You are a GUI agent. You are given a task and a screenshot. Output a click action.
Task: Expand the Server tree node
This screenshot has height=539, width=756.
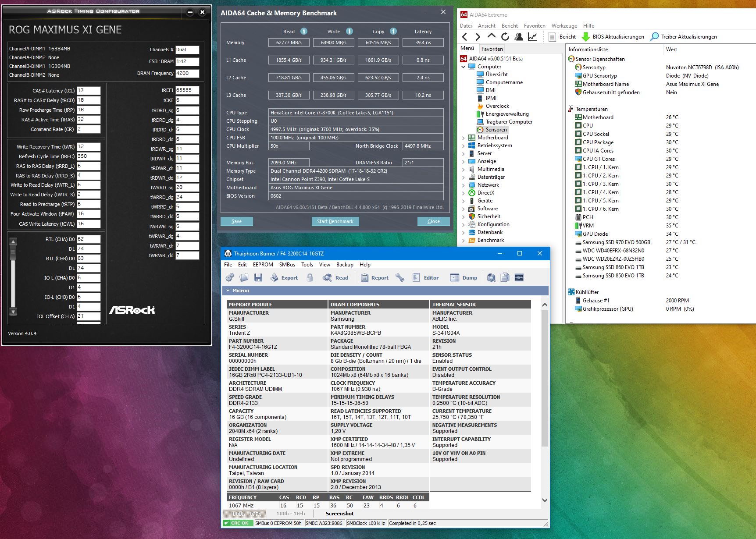464,153
